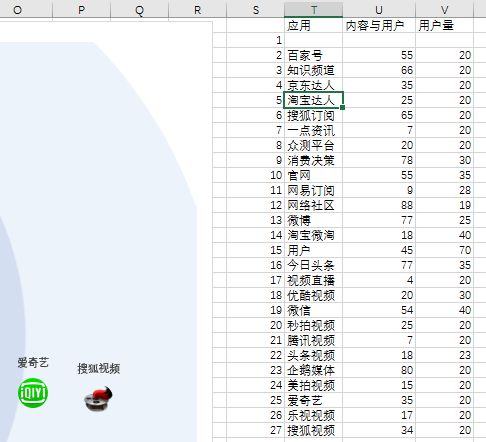This screenshot has height=442, width=486.
Task: Select column header T
Action: (314, 10)
